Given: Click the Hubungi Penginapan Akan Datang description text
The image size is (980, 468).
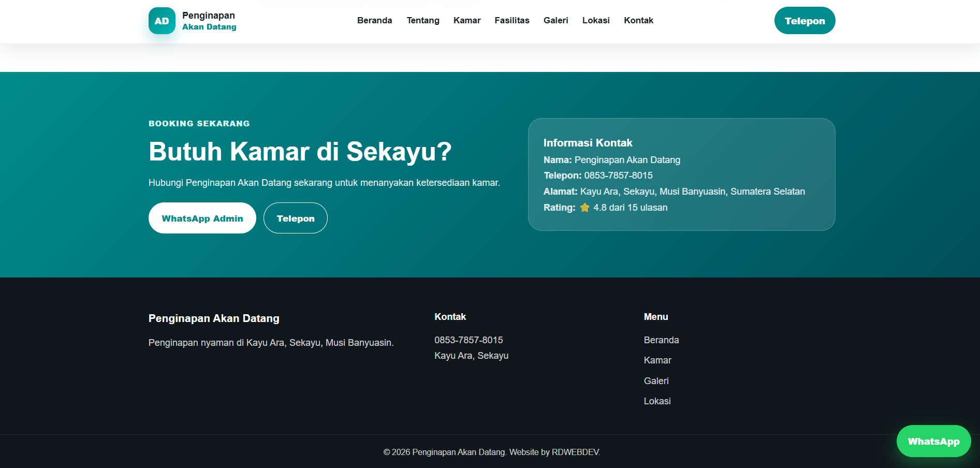Looking at the screenshot, I should [324, 183].
